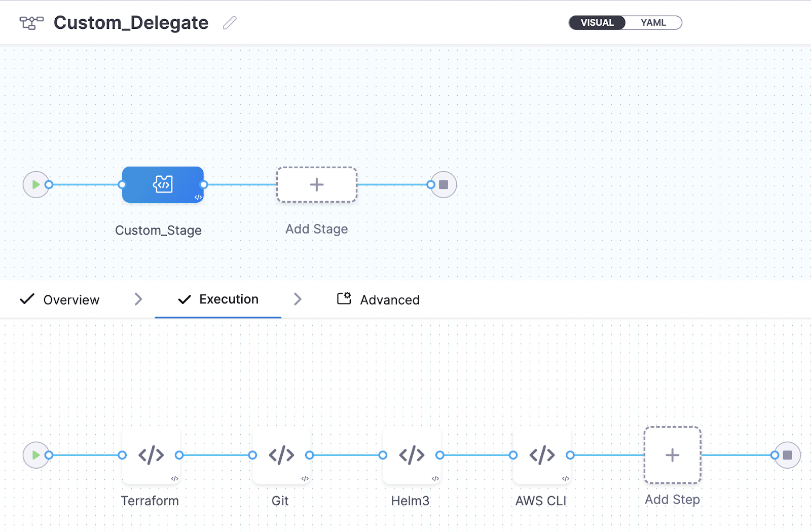Viewport: 811px width, 532px height.
Task: Click the connector port left of Custom_Stage
Action: pyautogui.click(x=122, y=184)
